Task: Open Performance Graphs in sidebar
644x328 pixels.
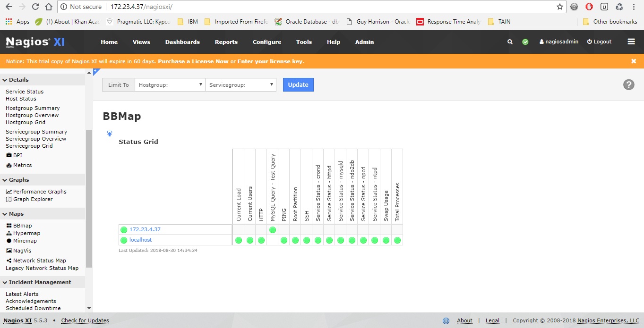Action: 36,192
